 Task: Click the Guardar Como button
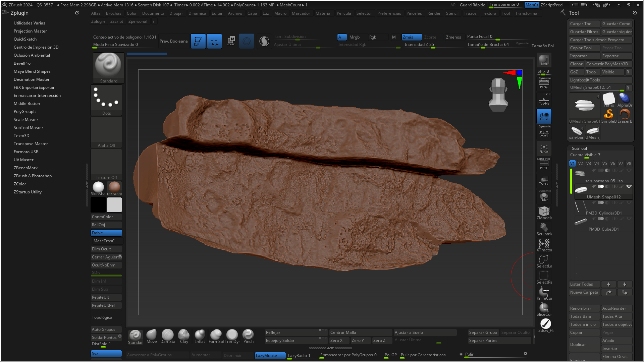(x=616, y=24)
